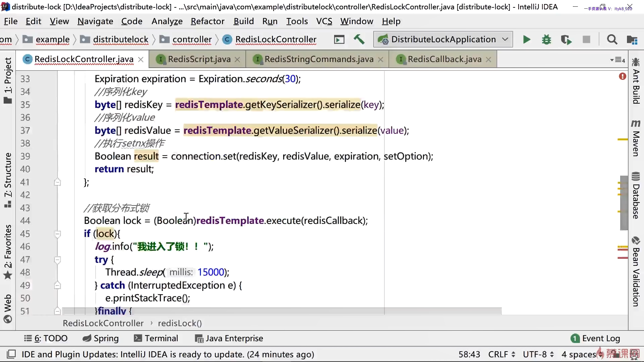Collapse the if (lock) block fold marker
This screenshot has height=362, width=644.
(57, 234)
